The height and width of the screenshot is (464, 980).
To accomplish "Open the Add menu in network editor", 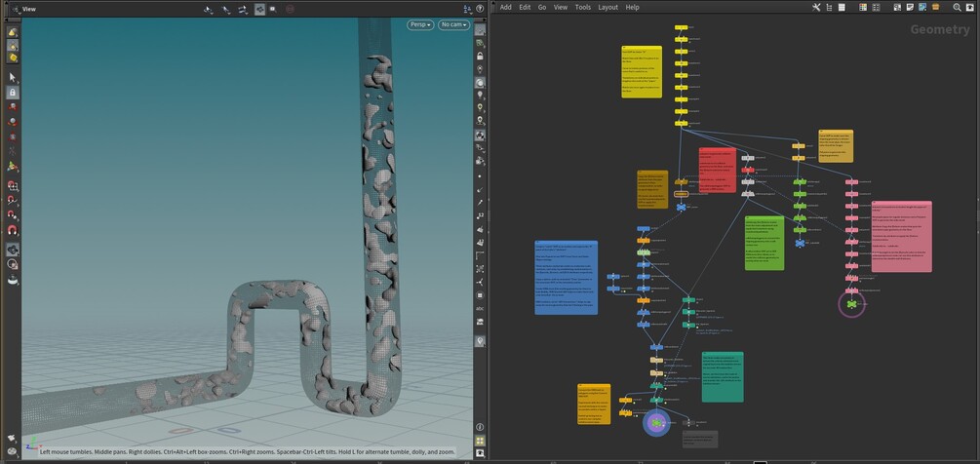I will 506,8.
